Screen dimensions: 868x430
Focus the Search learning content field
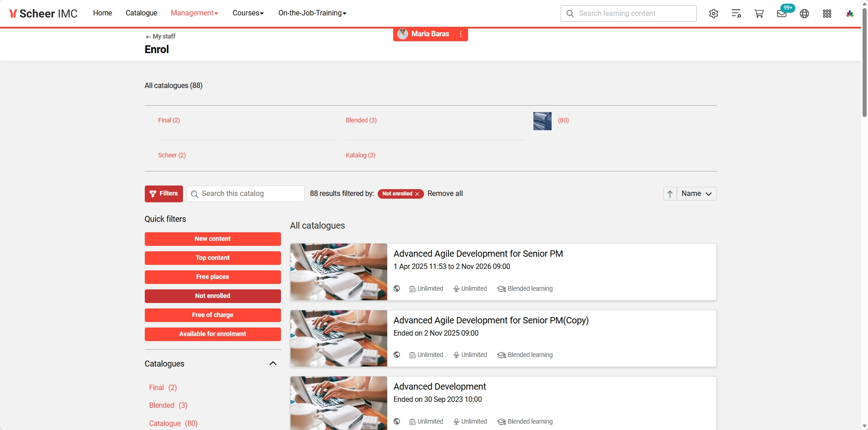point(629,14)
